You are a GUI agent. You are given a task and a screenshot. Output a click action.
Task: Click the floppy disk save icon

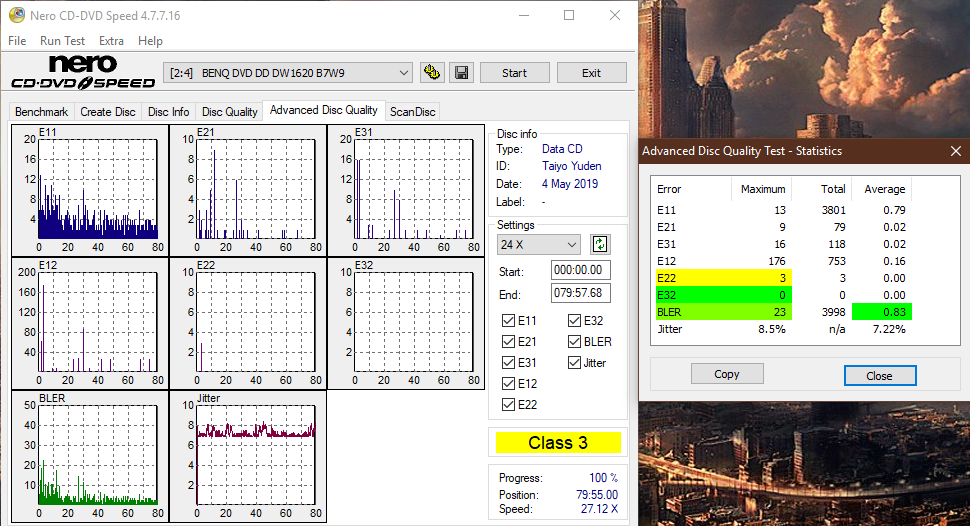[x=461, y=73]
